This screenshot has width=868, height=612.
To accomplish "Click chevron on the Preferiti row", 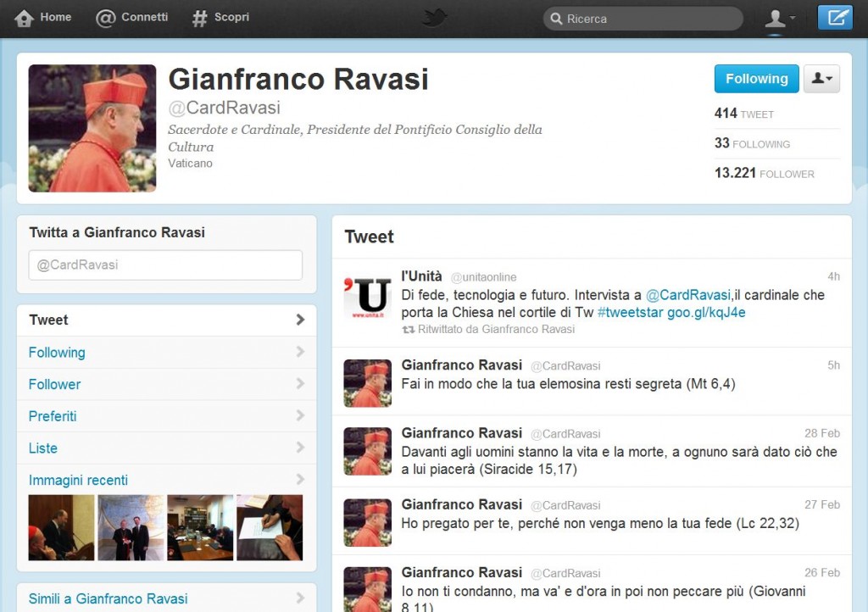I will pos(300,415).
